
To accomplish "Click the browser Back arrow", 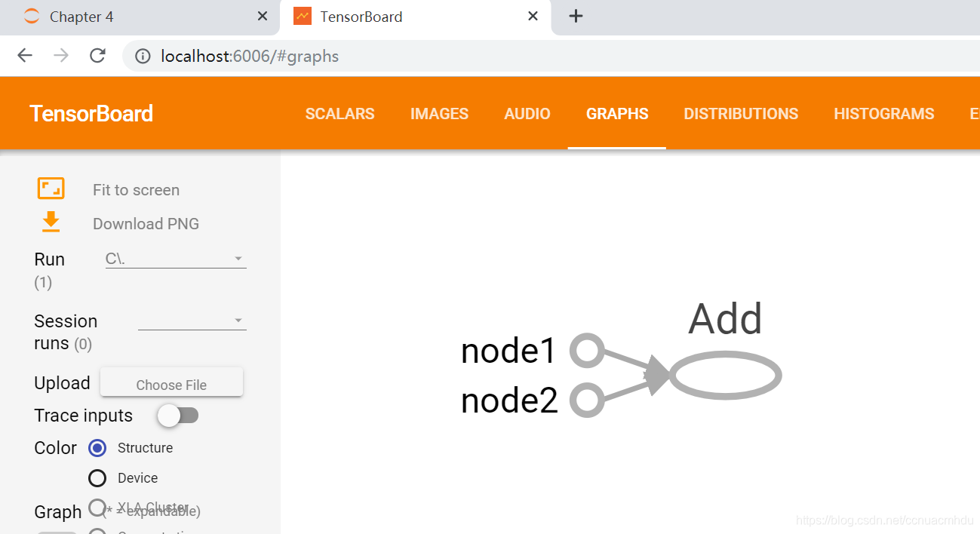I will [x=25, y=56].
